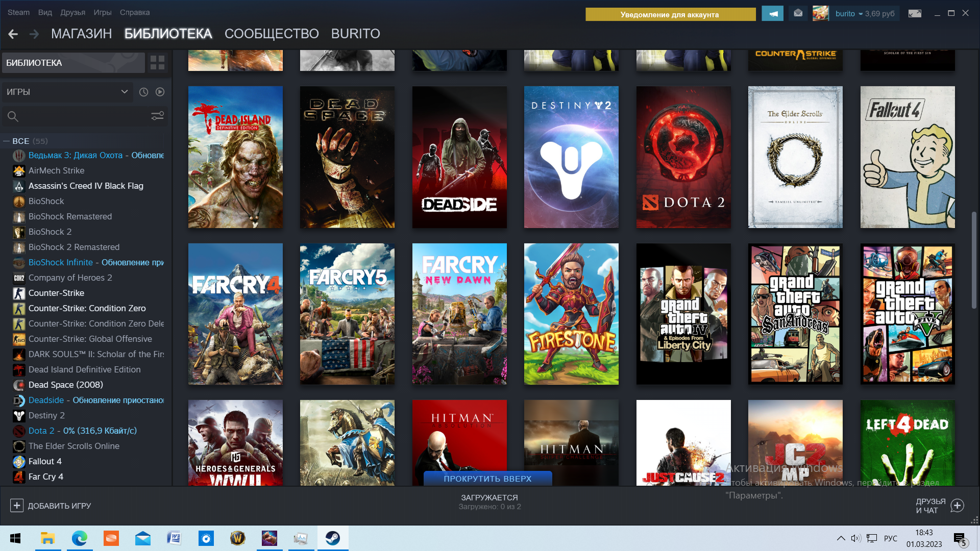This screenshot has height=551, width=980.
Task: Collapse the ВСЕ games list
Action: 7,141
